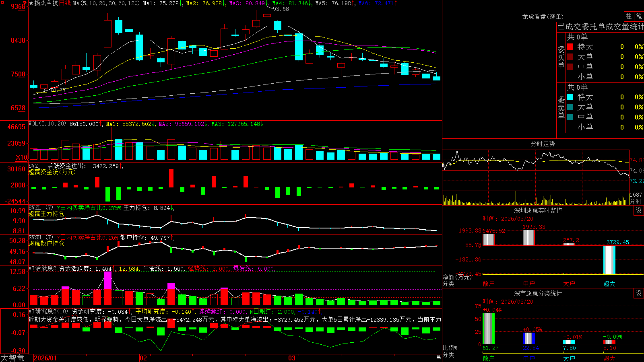This screenshot has width=644, height=362.
Task: Click the 深圳超赢实时监控 title
Action: tap(538, 210)
